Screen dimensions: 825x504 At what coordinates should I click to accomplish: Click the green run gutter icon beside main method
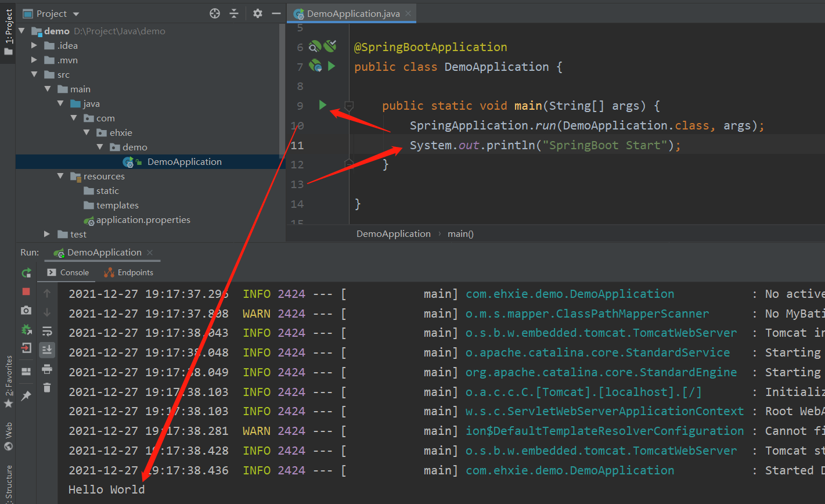click(323, 105)
